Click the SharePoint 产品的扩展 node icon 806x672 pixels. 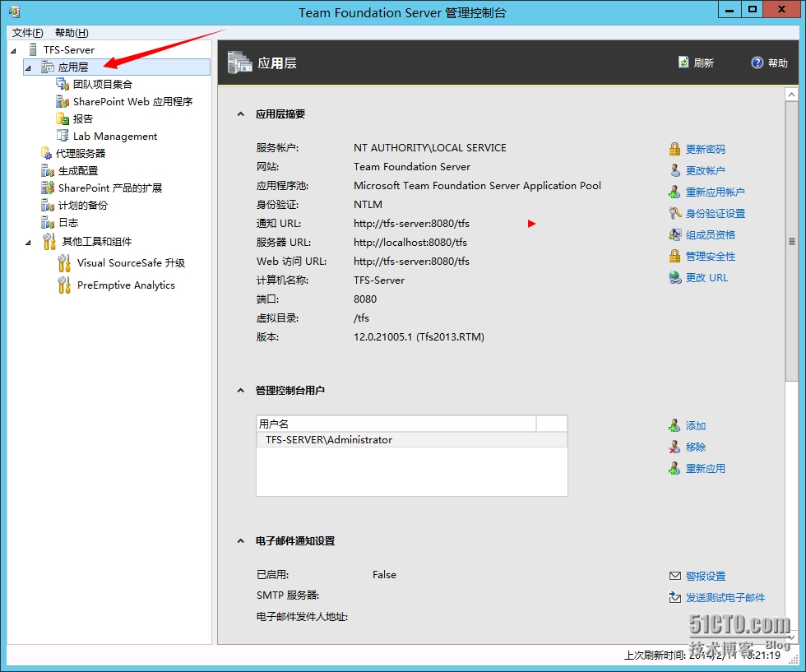pos(48,188)
